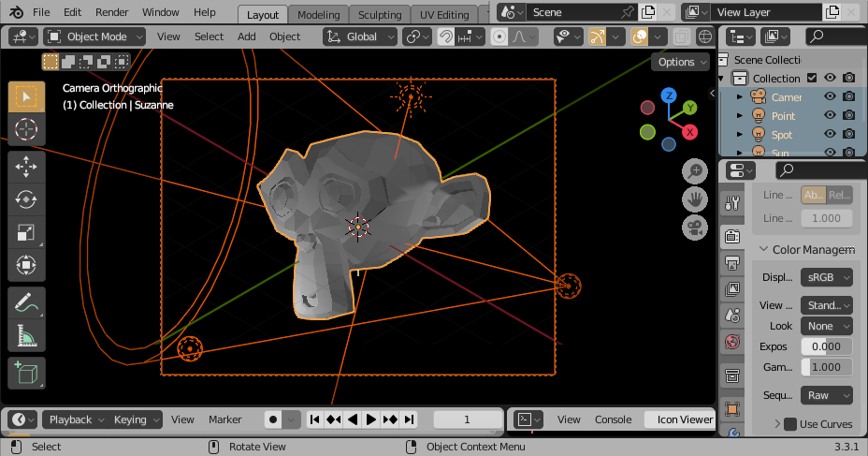The image size is (868, 456).
Task: Zoom the viewport with magnifier icon
Action: pos(695,171)
